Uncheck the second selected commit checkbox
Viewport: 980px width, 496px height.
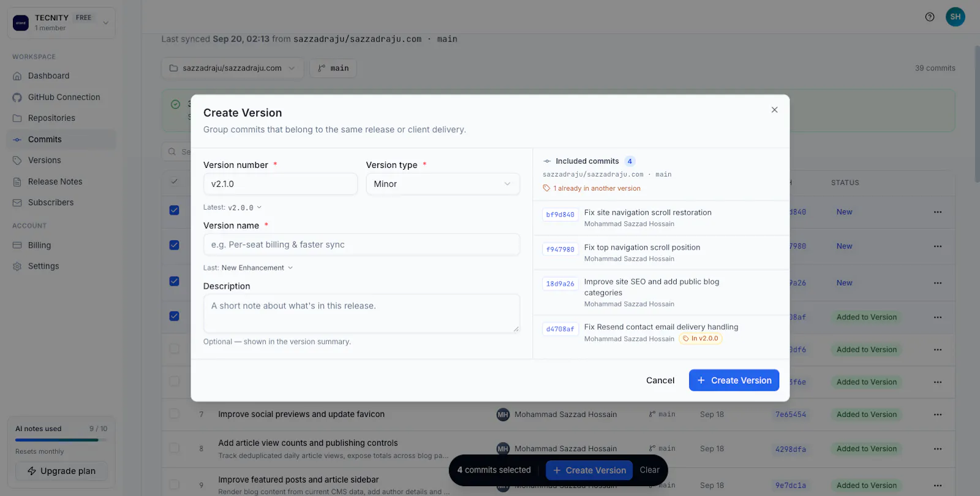(175, 245)
